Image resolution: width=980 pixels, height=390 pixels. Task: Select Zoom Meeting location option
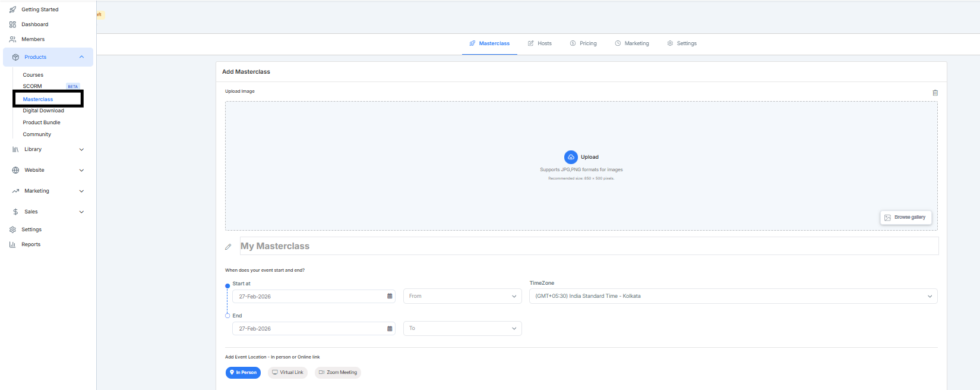(338, 373)
